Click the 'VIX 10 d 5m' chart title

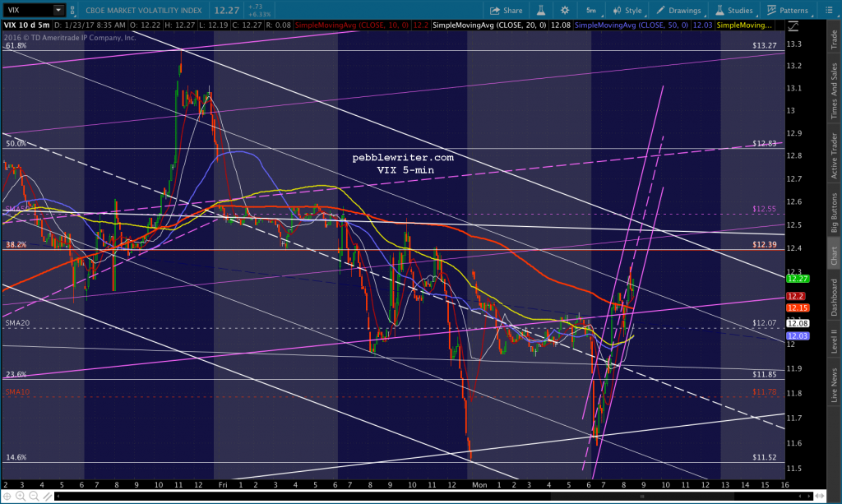(x=26, y=25)
